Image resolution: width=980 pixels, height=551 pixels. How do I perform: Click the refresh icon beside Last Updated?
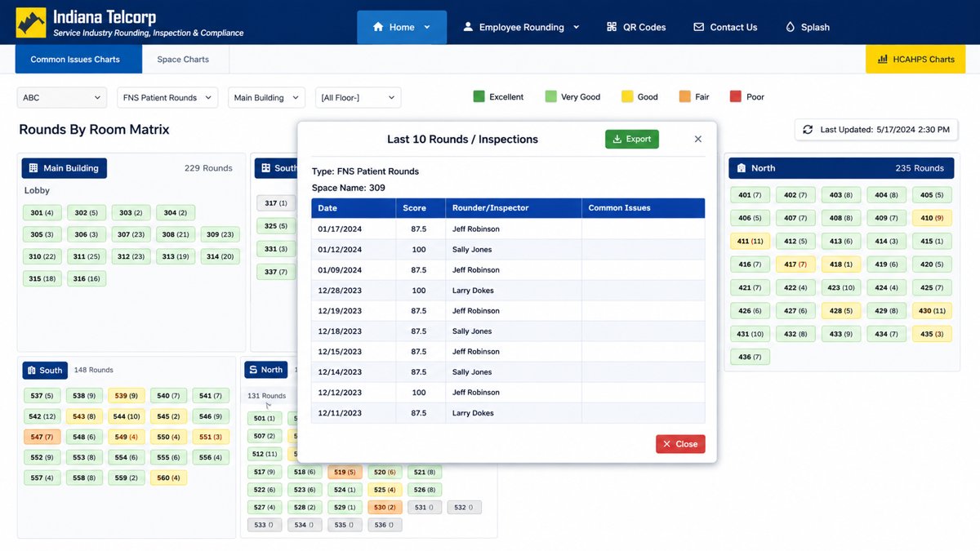coord(808,130)
